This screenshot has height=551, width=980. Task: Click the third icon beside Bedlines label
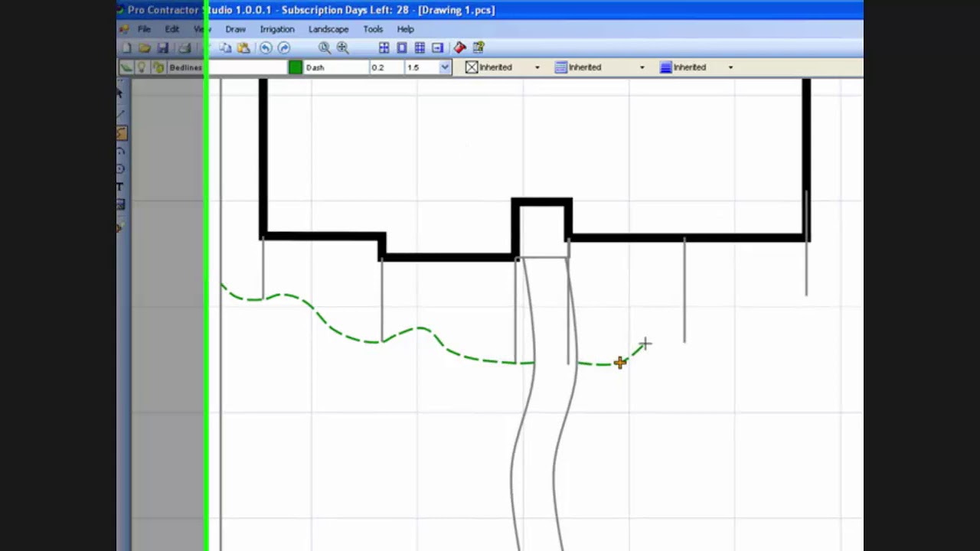point(158,67)
